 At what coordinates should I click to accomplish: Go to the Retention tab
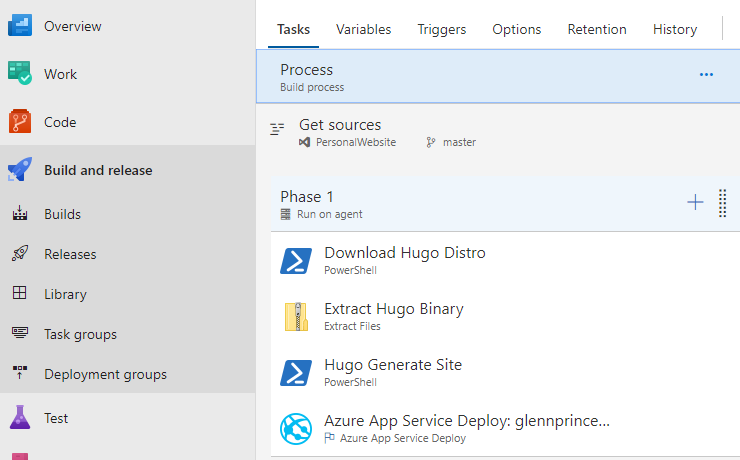(597, 29)
